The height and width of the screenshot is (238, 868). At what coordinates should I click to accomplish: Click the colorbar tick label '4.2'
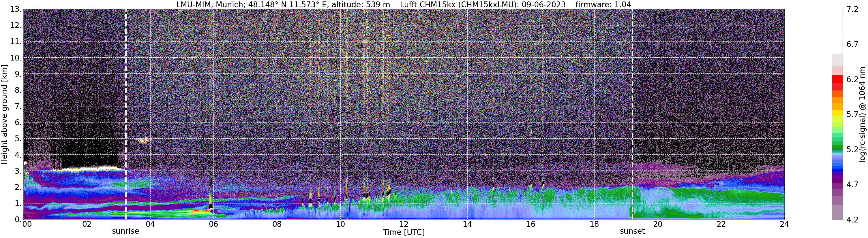coord(852,220)
